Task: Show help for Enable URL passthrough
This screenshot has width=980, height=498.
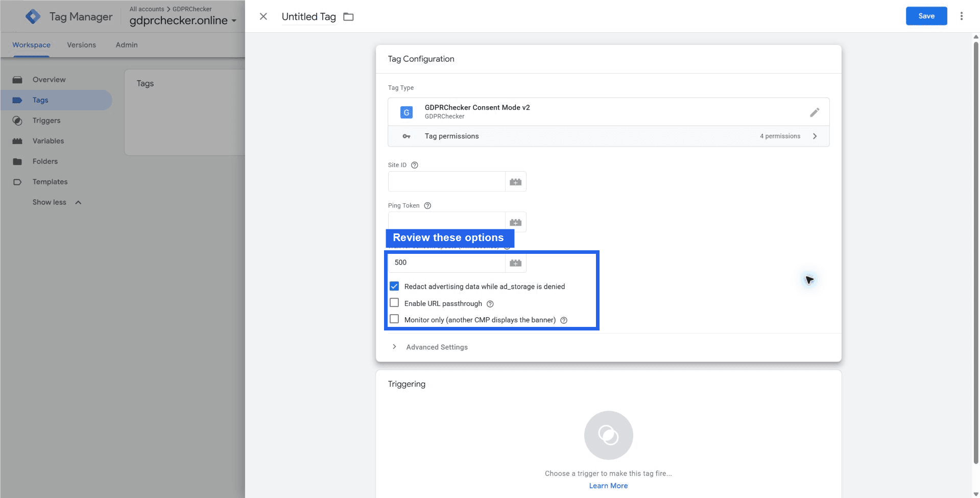Action: pyautogui.click(x=490, y=304)
